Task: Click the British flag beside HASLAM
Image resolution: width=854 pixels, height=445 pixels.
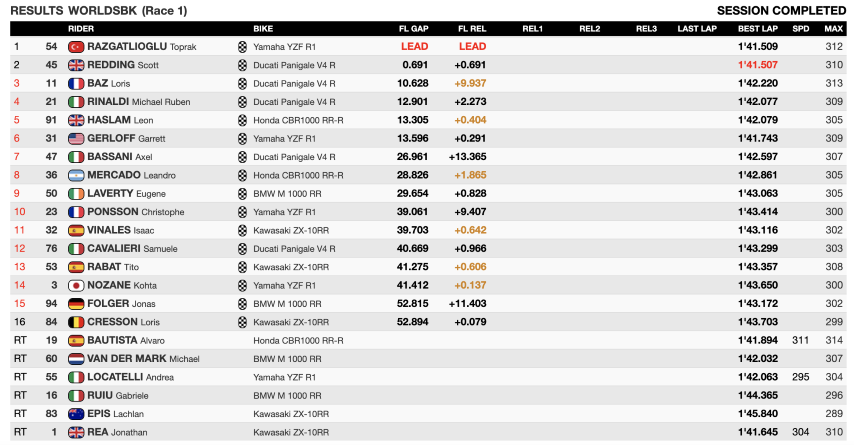Action: 76,120
